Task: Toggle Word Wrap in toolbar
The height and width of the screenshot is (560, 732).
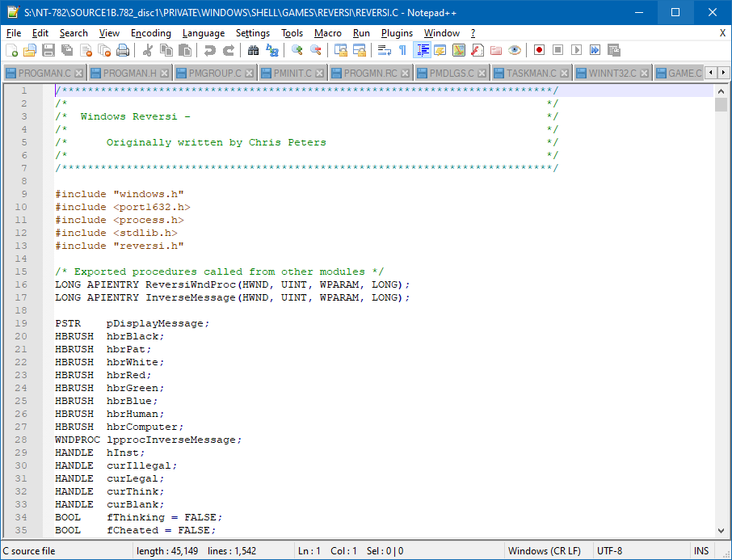Action: click(385, 50)
